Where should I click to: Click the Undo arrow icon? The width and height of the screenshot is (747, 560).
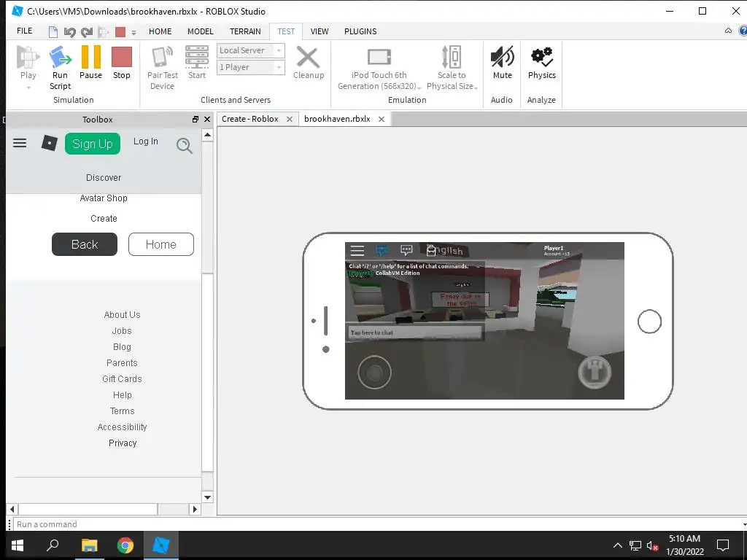(69, 32)
